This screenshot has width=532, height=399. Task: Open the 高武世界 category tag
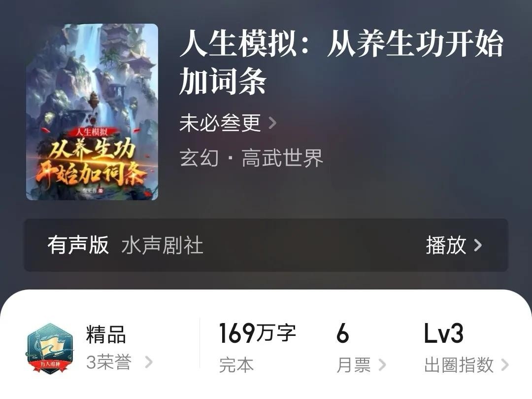coord(282,158)
